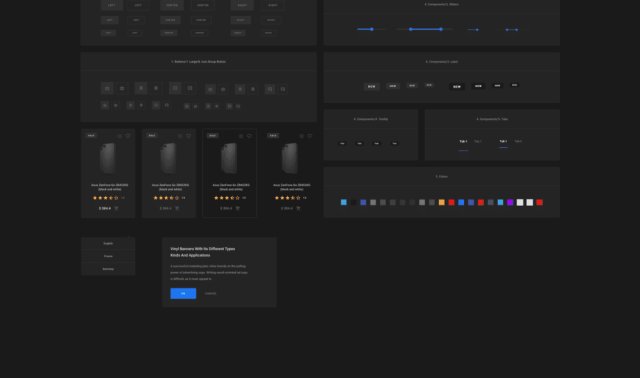Click compare icon on second product card

pyautogui.click(x=180, y=136)
